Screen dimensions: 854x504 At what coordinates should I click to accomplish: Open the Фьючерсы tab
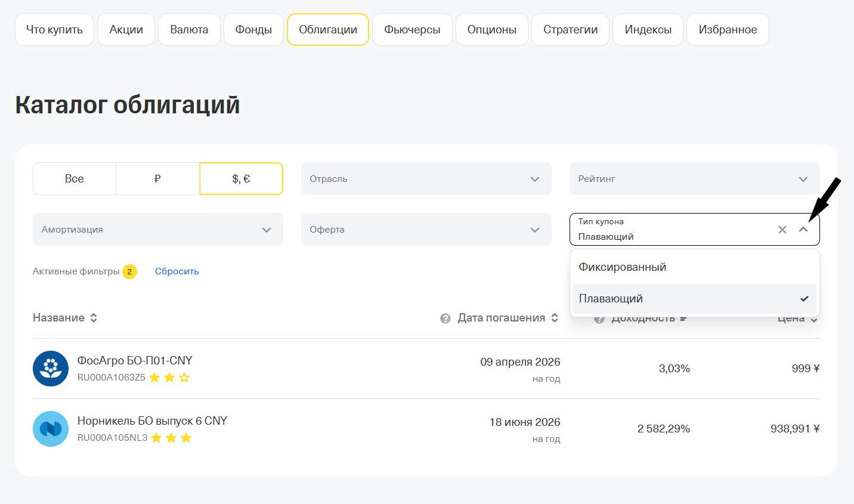pyautogui.click(x=412, y=30)
